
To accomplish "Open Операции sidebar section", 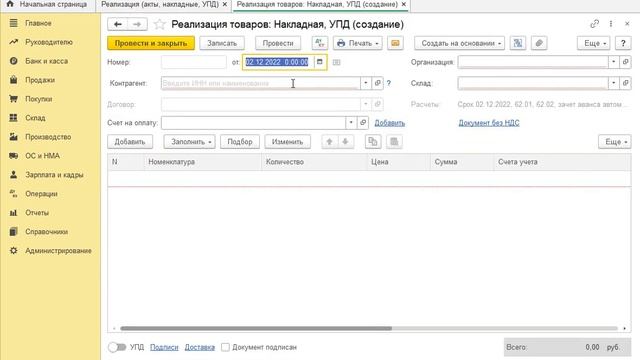I will (x=41, y=194).
